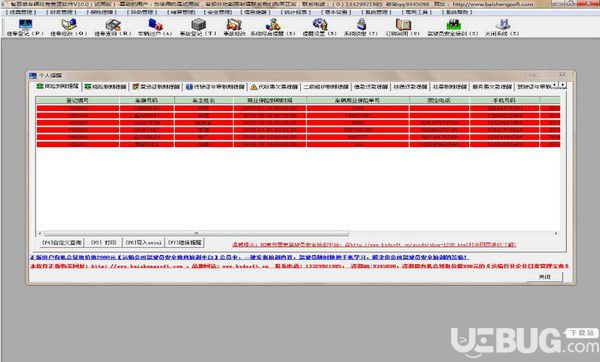
Task: Select the vehicle transfer icon labeled (A)
Action: (x=155, y=28)
